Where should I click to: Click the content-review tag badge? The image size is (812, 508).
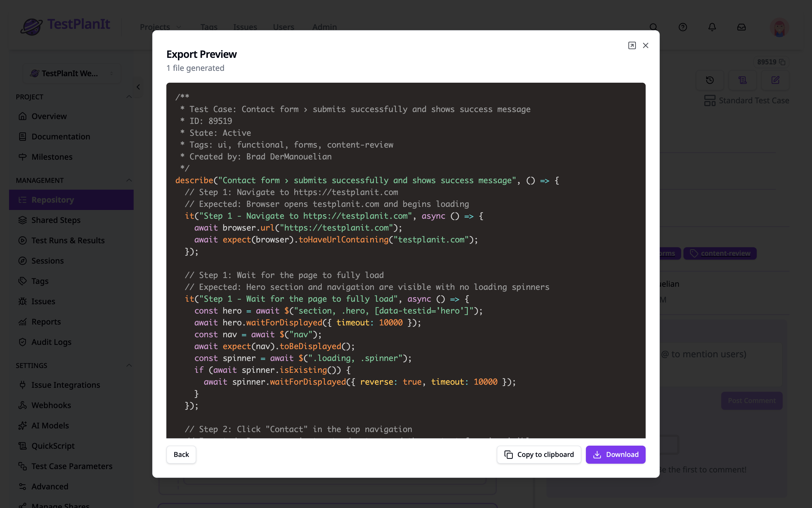coord(720,253)
